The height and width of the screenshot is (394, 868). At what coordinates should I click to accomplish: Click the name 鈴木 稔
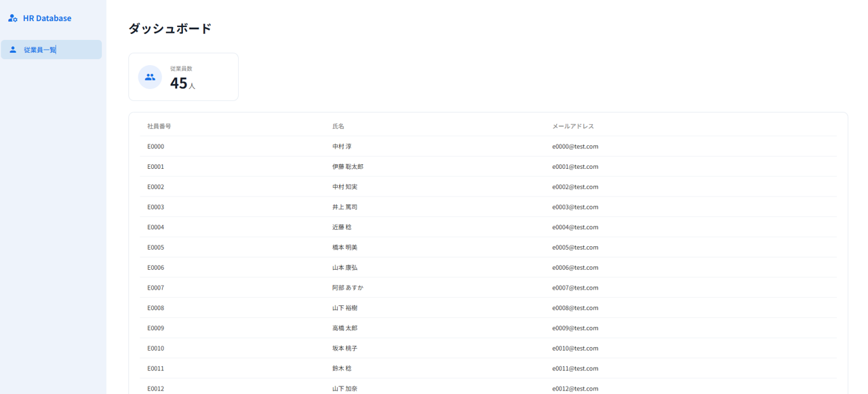pyautogui.click(x=342, y=368)
